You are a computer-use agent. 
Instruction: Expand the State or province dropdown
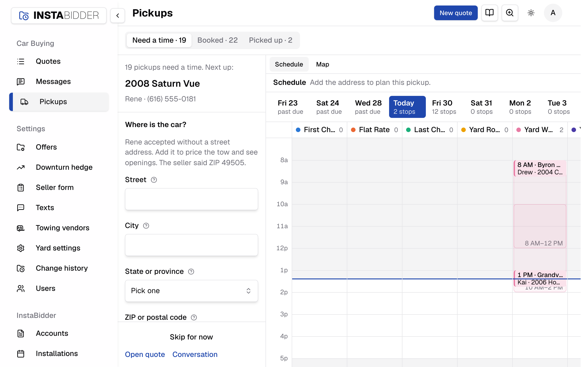tap(191, 291)
